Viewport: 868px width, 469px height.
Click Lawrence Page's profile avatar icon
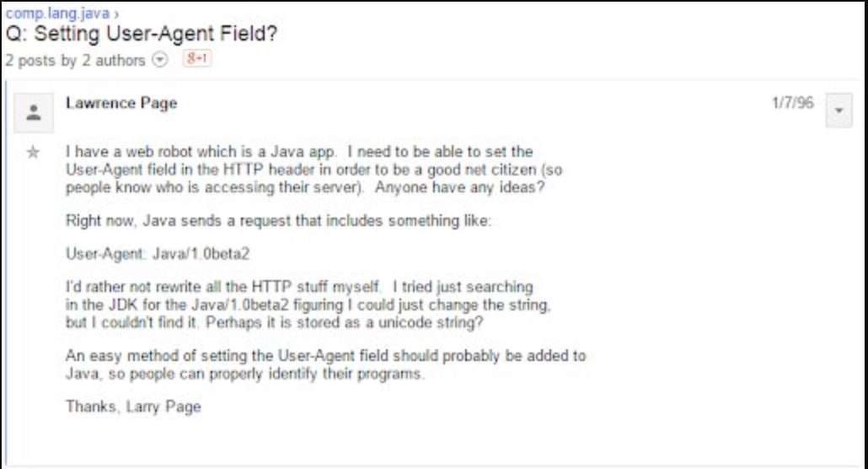pos(34,112)
